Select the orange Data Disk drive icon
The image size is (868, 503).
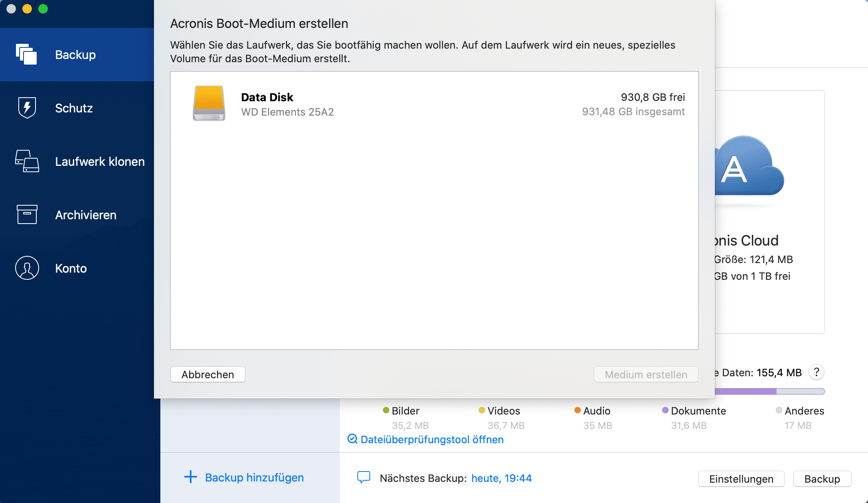pyautogui.click(x=209, y=103)
